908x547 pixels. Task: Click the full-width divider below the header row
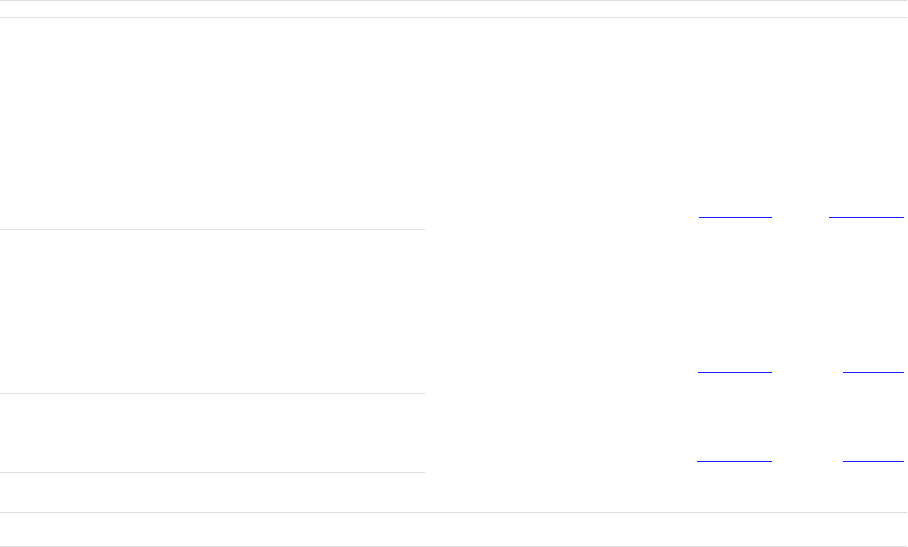coord(453,17)
